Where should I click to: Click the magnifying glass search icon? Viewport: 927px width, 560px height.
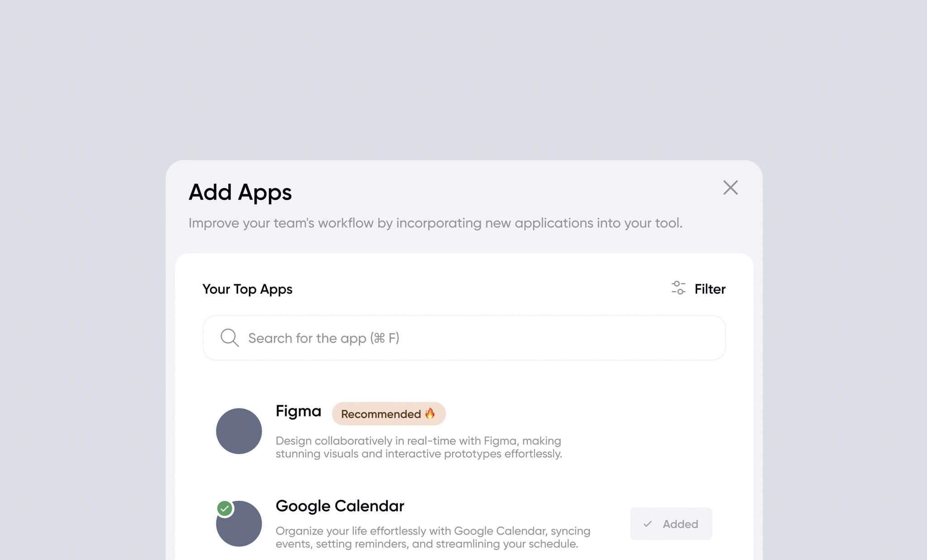pyautogui.click(x=229, y=338)
